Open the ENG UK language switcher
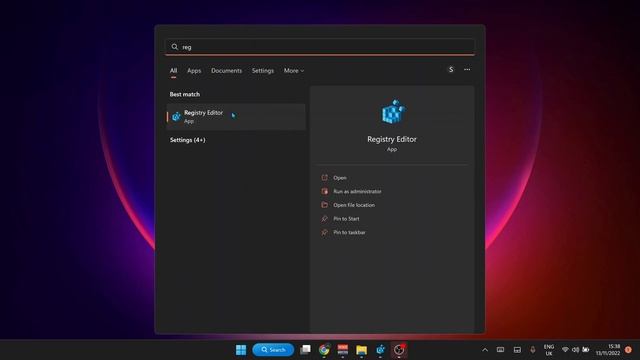 [549, 350]
